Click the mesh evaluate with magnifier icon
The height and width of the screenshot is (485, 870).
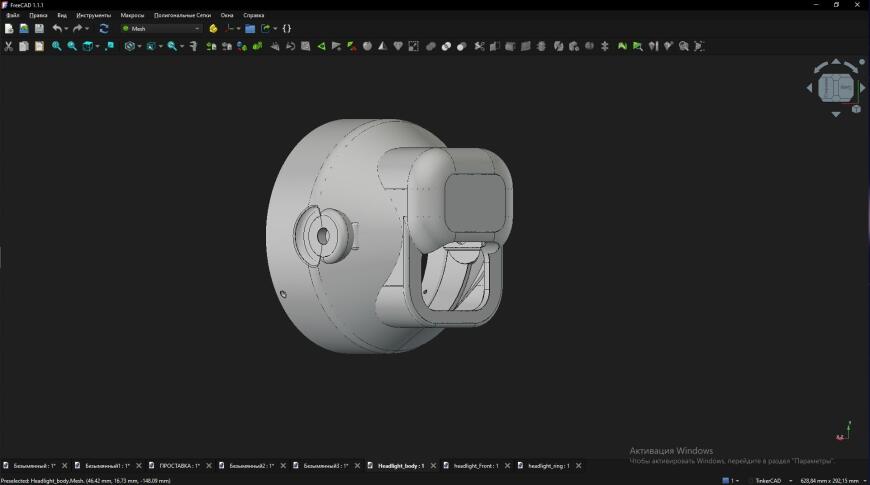pos(638,46)
